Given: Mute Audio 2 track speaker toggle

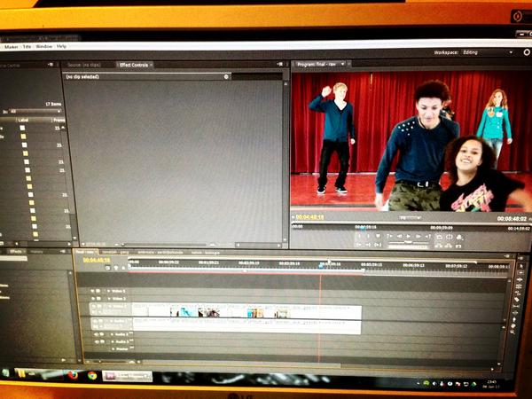Looking at the screenshot, I should pyautogui.click(x=96, y=334).
